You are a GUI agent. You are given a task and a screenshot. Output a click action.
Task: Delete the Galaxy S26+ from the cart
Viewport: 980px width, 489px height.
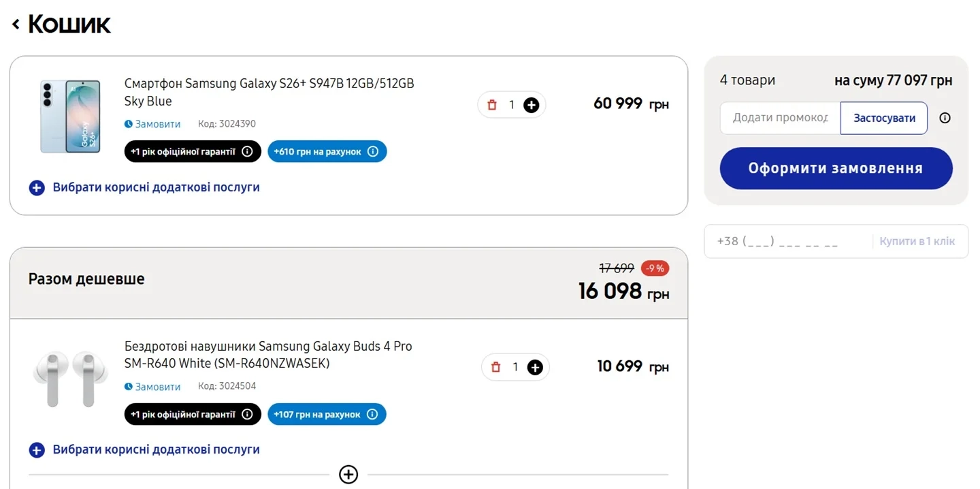tap(492, 105)
